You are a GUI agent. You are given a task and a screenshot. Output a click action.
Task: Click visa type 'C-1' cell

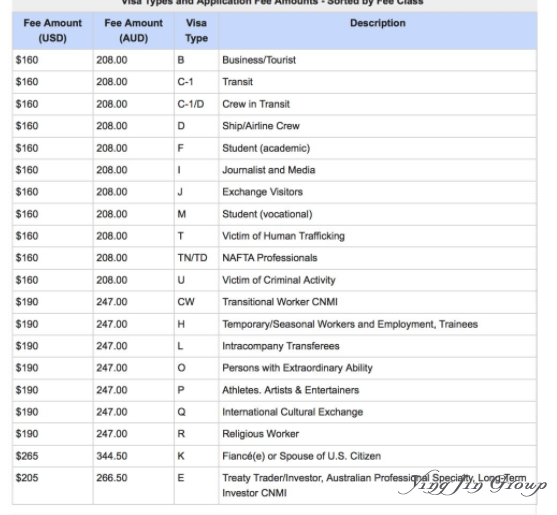(196, 82)
